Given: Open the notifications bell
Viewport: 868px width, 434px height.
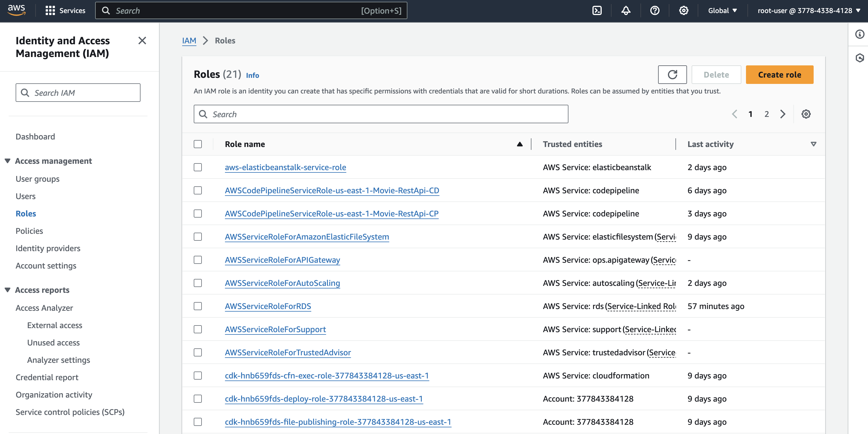Looking at the screenshot, I should (626, 10).
